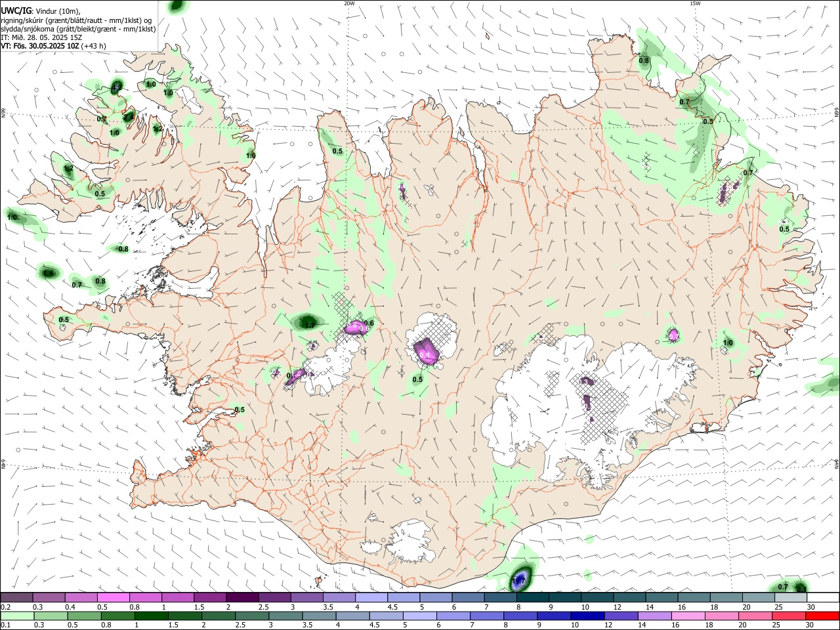Image resolution: width=840 pixels, height=630 pixels.
Task: Click the '0.8' label at the northeast tip
Action: click(x=644, y=60)
